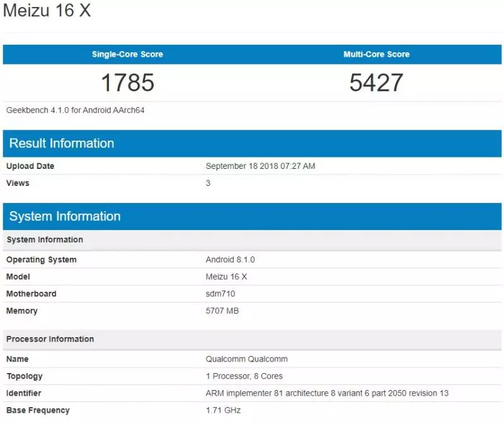The width and height of the screenshot is (504, 426).
Task: Click the Base Frequency label
Action: 38,410
